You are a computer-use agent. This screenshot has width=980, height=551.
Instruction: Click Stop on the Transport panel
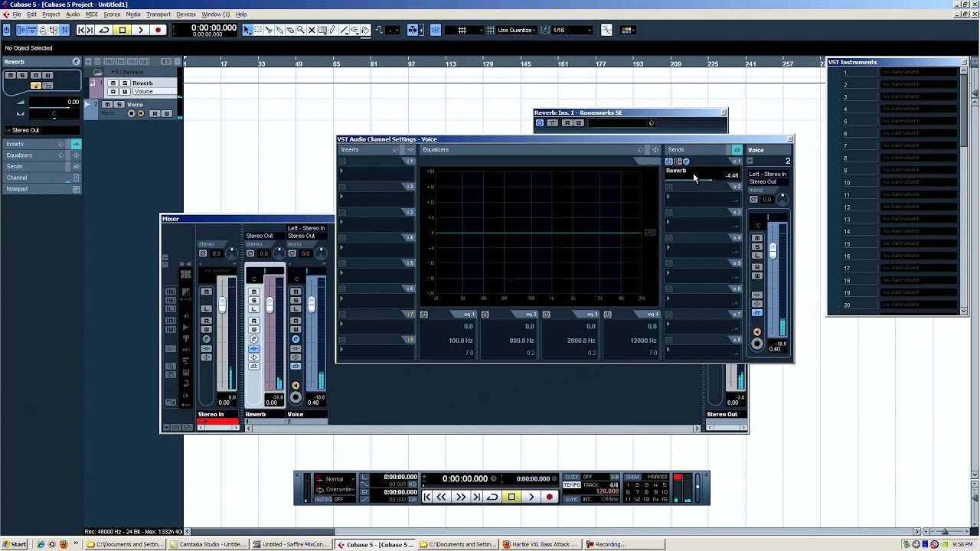pyautogui.click(x=511, y=497)
